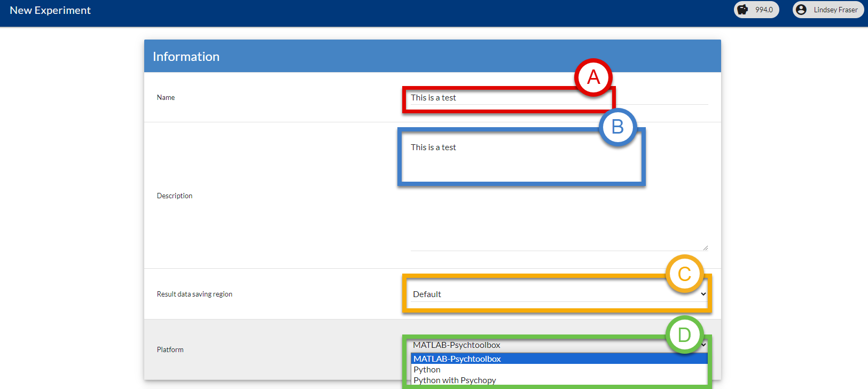Image resolution: width=868 pixels, height=389 pixels.
Task: Click the New Experiment page title
Action: [x=50, y=11]
